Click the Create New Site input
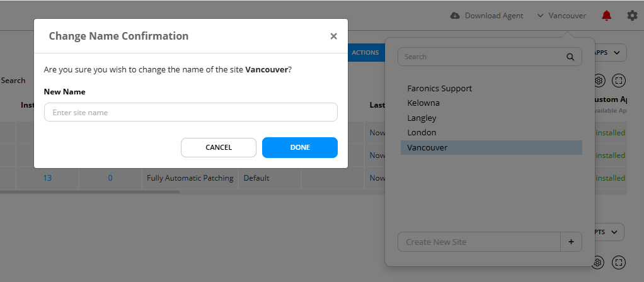The image size is (644, 282). click(x=479, y=242)
